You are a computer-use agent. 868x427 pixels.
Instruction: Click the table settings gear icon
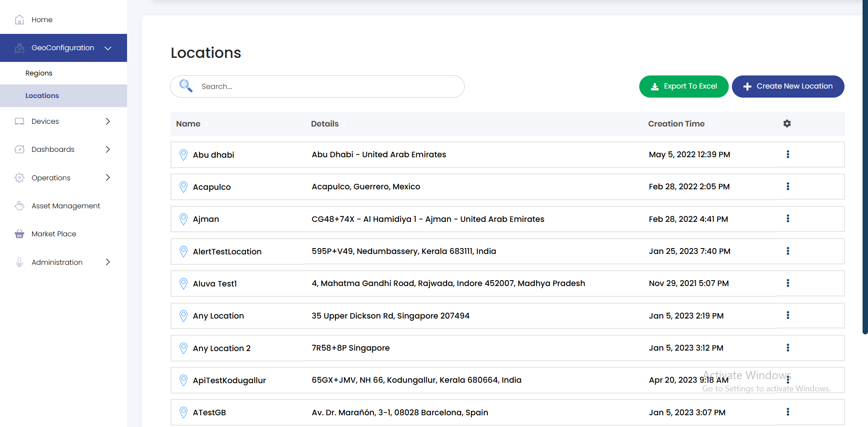coord(787,124)
